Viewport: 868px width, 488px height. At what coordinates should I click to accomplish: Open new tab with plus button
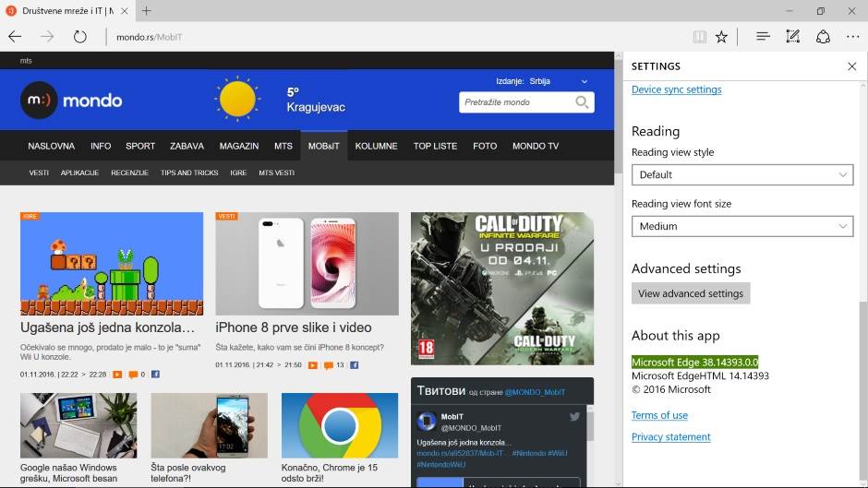click(x=146, y=11)
